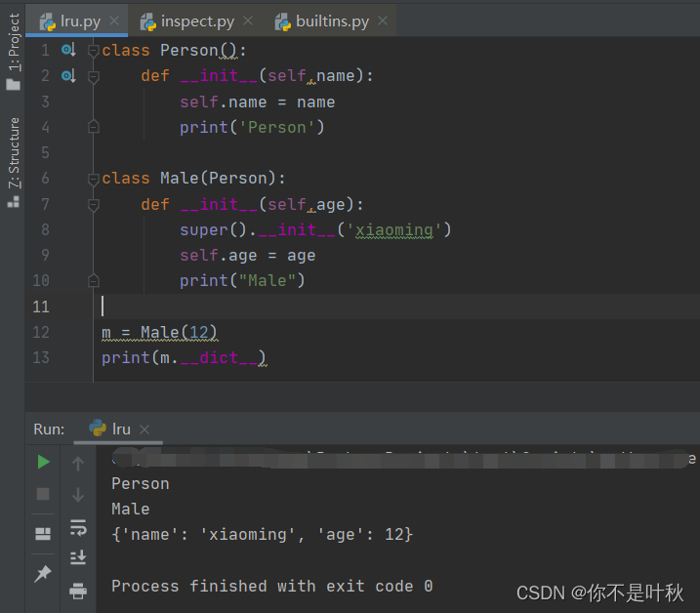Collapse Person's __init__ method fold

coord(94,77)
